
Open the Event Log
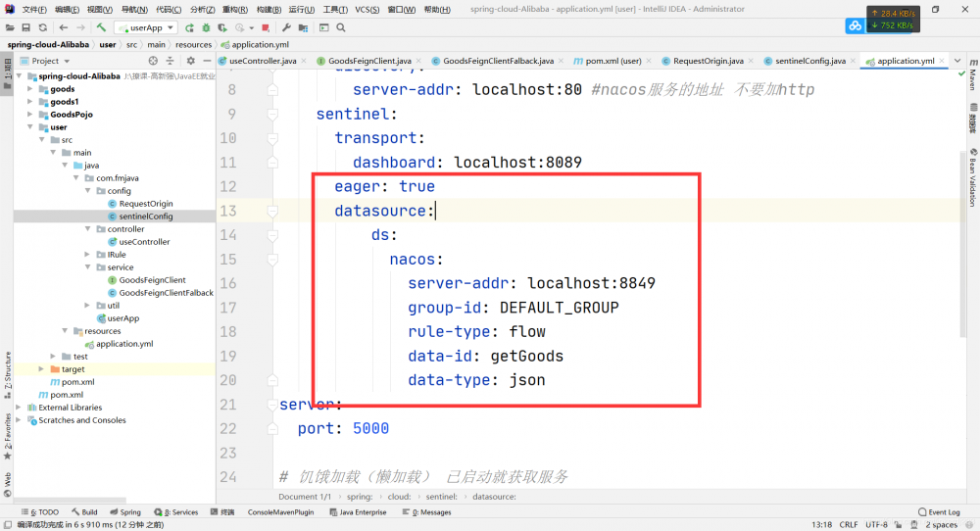click(940, 512)
